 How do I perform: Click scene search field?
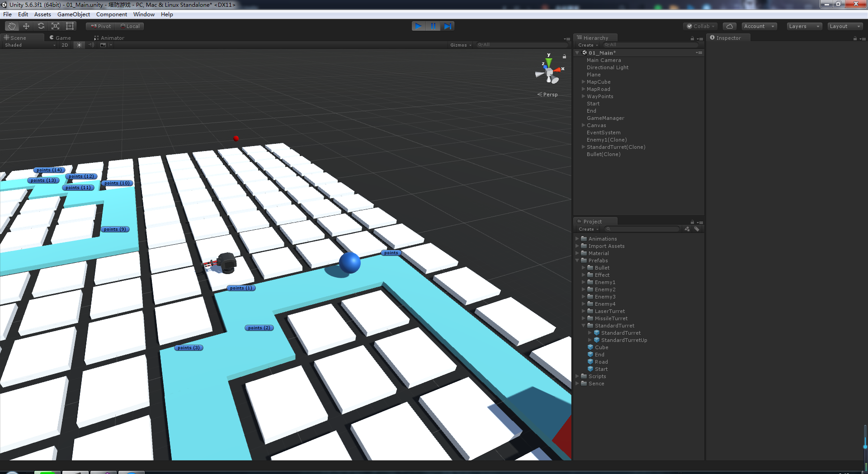522,45
